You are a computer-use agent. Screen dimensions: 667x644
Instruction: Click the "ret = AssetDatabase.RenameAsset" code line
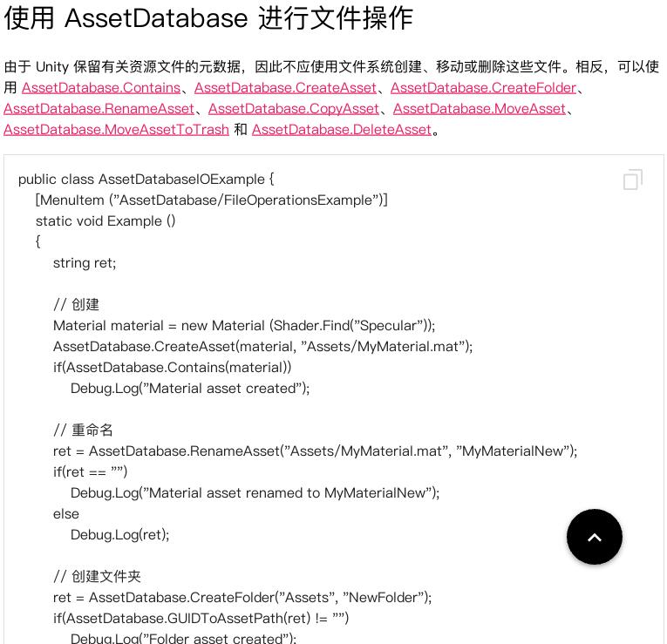pyautogui.click(x=316, y=451)
